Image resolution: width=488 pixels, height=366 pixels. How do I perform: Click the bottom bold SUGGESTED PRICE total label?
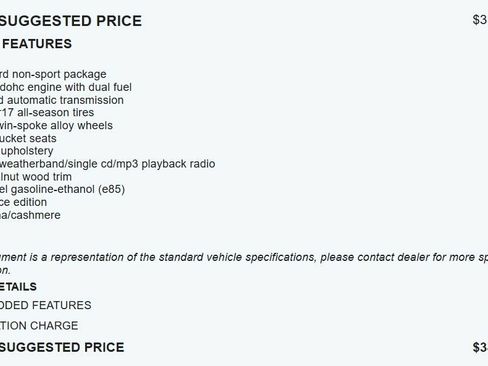(62, 347)
